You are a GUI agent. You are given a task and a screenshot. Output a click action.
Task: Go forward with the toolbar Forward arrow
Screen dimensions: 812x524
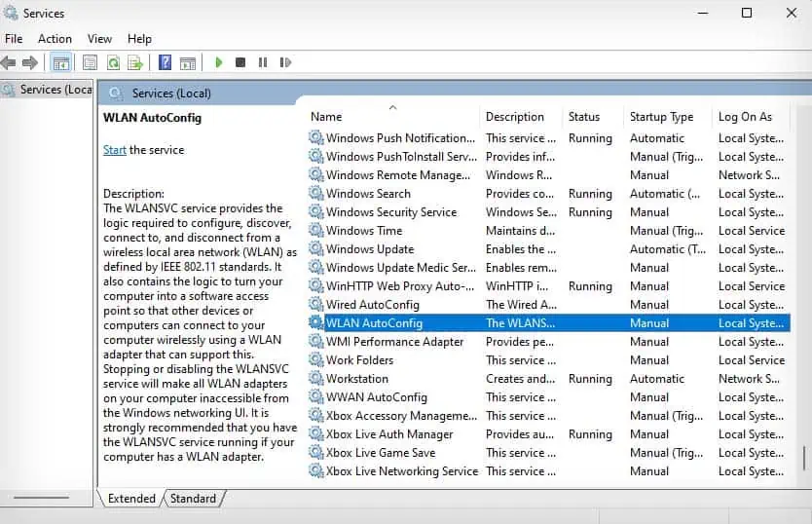(30, 62)
